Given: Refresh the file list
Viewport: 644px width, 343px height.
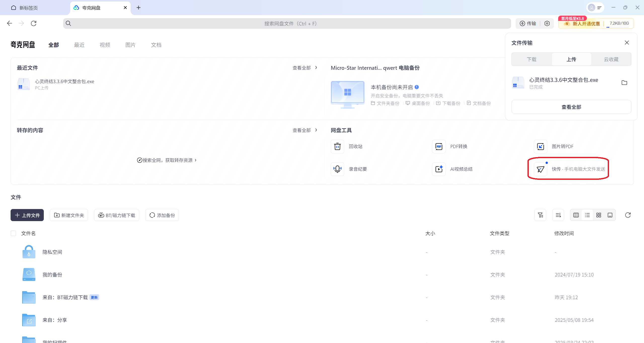Looking at the screenshot, I should click(x=628, y=215).
